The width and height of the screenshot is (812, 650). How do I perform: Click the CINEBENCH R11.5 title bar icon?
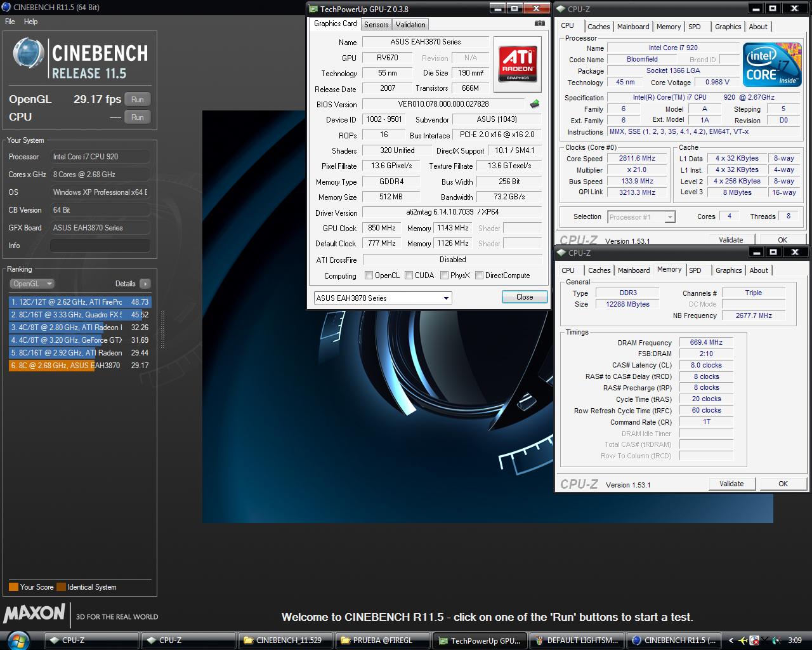click(x=7, y=7)
